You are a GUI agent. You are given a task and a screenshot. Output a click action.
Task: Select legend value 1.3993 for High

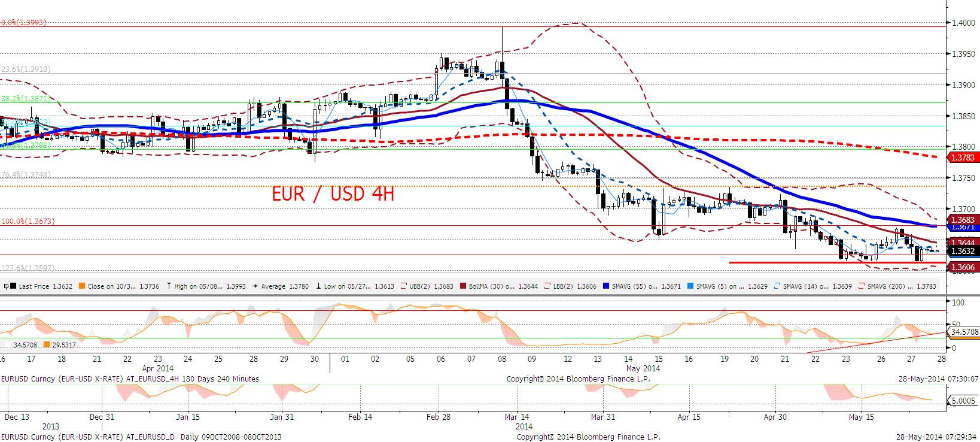[236, 286]
